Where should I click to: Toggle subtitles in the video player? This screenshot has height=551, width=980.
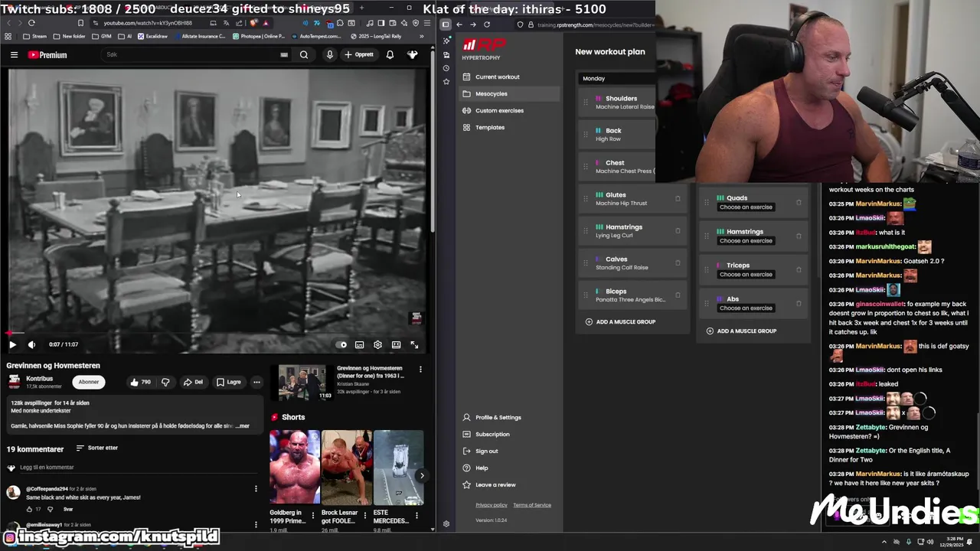(x=359, y=345)
